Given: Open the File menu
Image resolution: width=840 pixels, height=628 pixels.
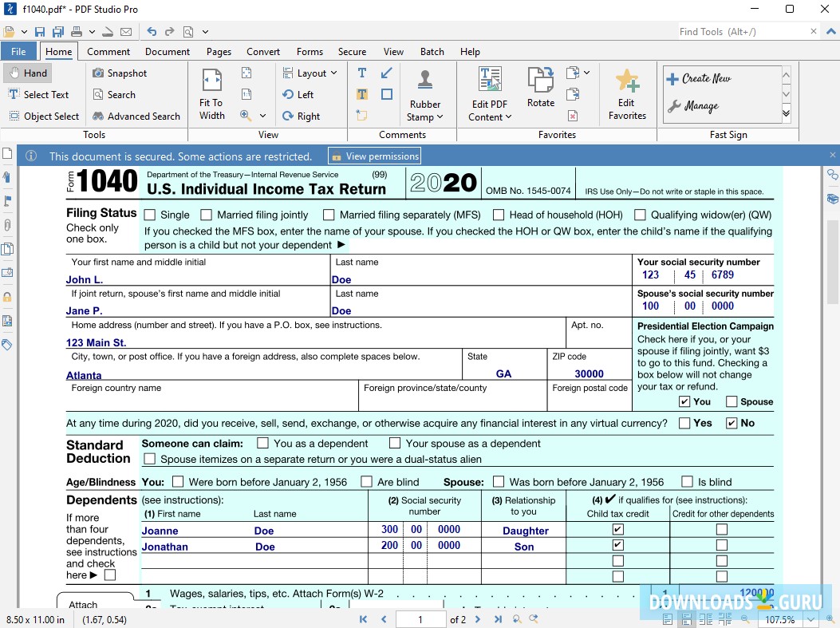Looking at the screenshot, I should (x=18, y=51).
